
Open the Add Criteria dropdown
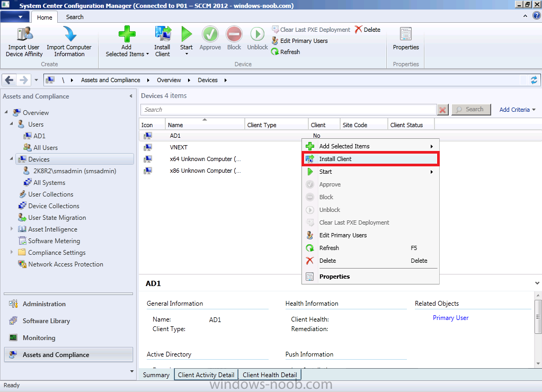(x=517, y=110)
